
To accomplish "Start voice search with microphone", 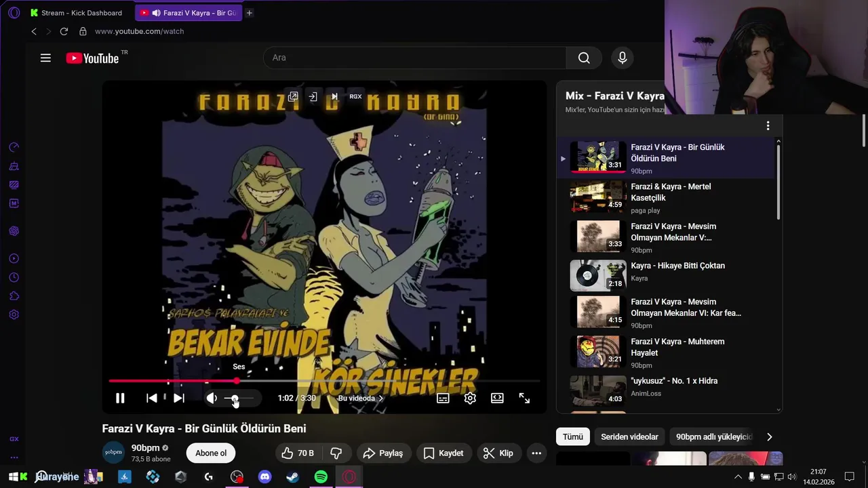I will coord(623,58).
